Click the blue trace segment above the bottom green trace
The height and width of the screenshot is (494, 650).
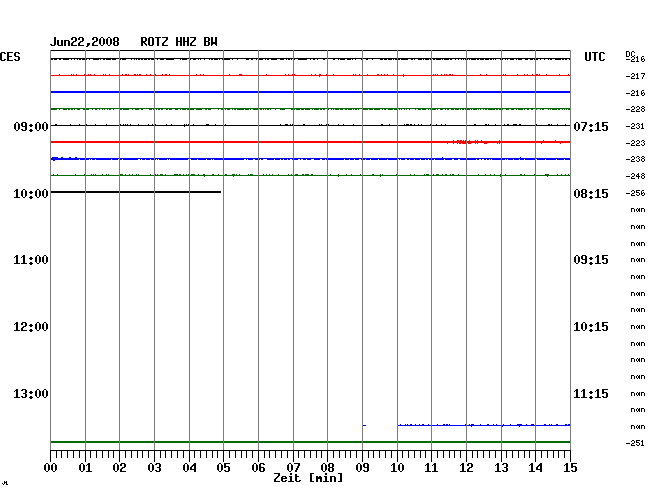(484, 425)
